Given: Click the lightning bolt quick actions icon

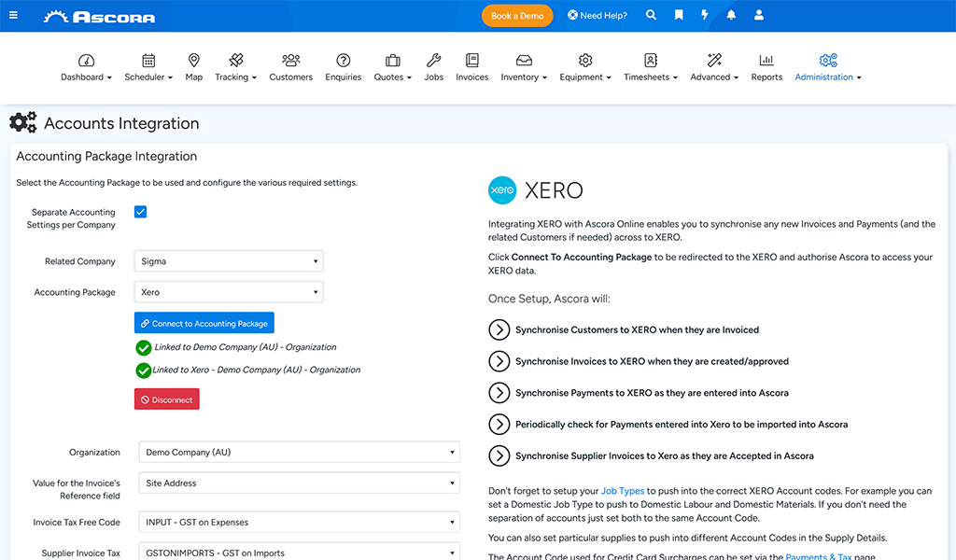Looking at the screenshot, I should coord(705,15).
